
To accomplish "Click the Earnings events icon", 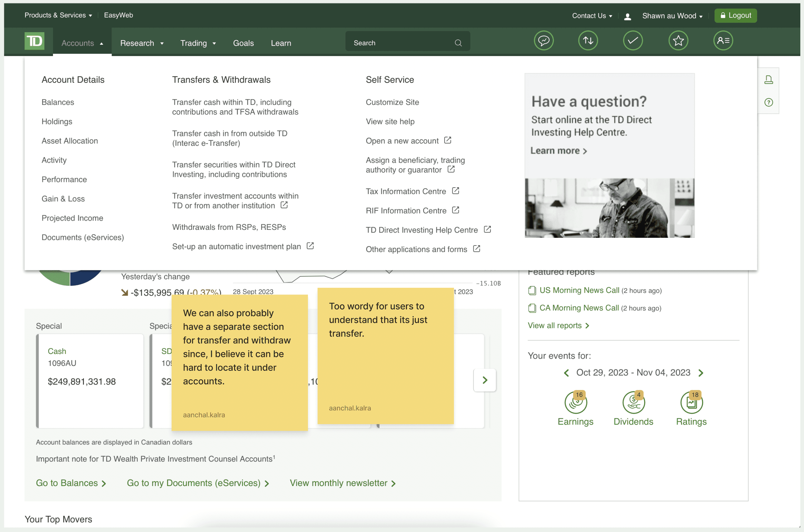I will [575, 403].
